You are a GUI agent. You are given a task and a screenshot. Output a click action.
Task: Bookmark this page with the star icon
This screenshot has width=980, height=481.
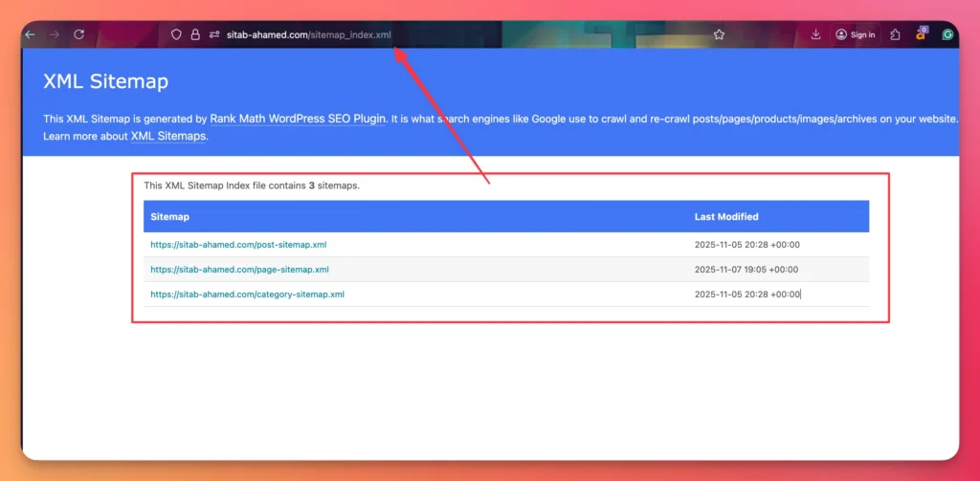coord(719,34)
